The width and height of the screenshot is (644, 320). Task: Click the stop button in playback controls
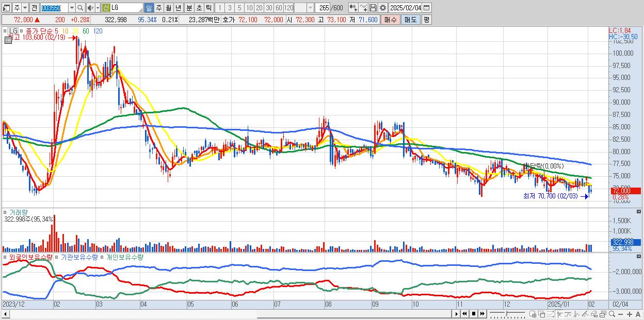[x=474, y=314]
